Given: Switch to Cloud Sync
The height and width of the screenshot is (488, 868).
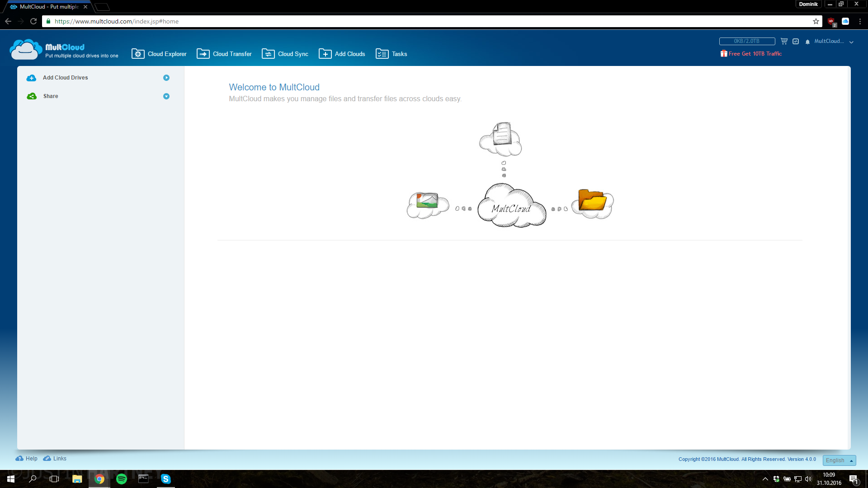Looking at the screenshot, I should coord(285,54).
